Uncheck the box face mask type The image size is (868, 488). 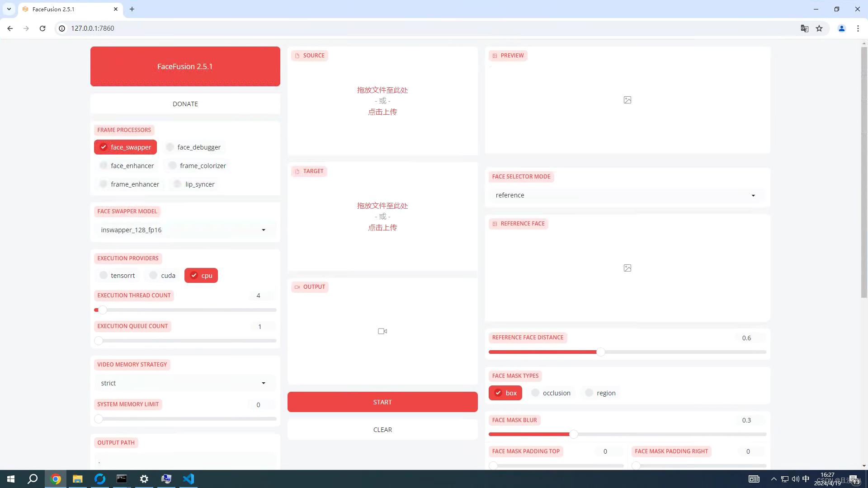click(x=505, y=393)
